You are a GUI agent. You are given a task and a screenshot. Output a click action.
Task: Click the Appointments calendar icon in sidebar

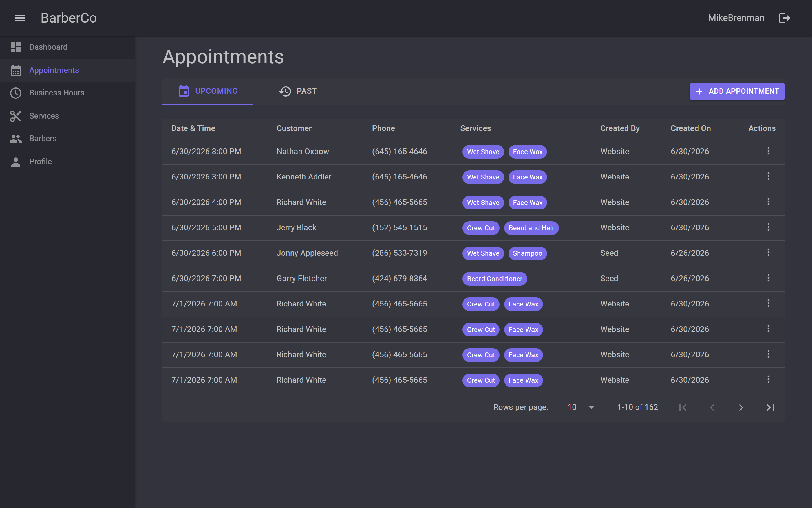click(16, 71)
